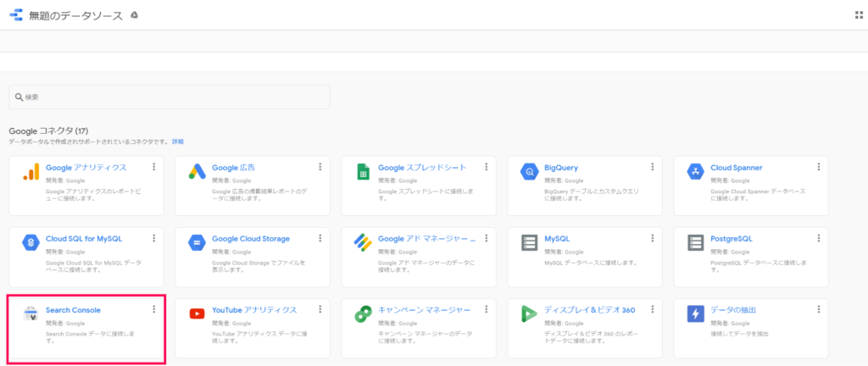Click the BigQuery hexagon icon

[530, 171]
